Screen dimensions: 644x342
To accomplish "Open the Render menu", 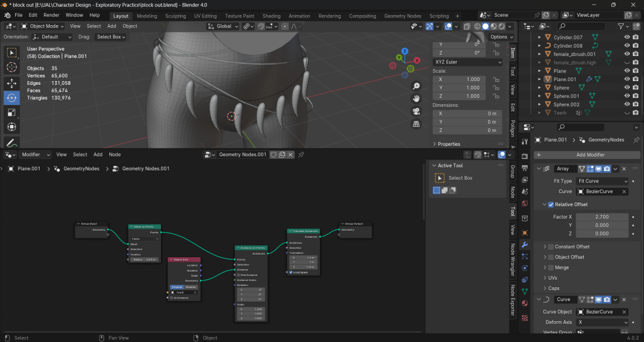I will (x=52, y=15).
